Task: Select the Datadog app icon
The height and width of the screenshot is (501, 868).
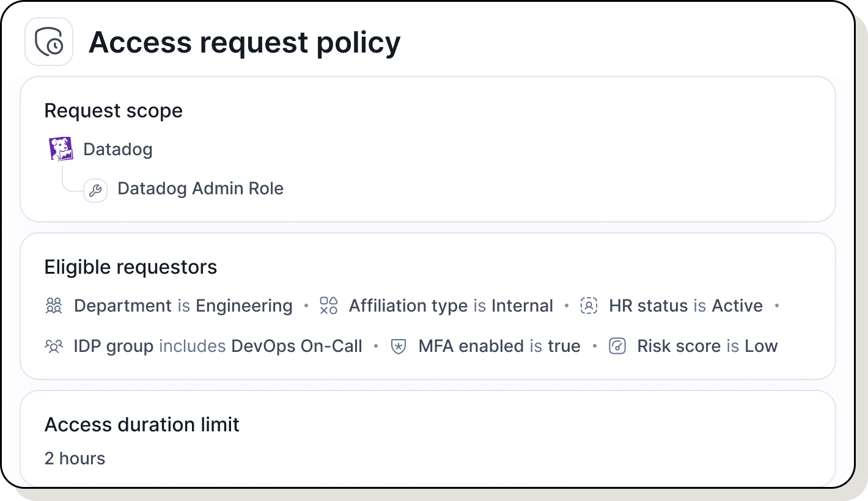Action: tap(59, 148)
